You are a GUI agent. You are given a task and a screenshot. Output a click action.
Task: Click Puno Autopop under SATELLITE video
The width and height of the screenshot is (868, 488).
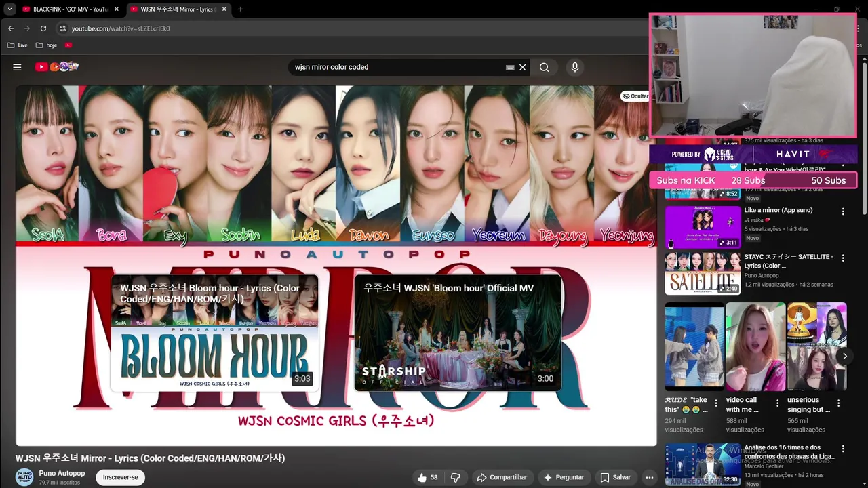pos(762,276)
